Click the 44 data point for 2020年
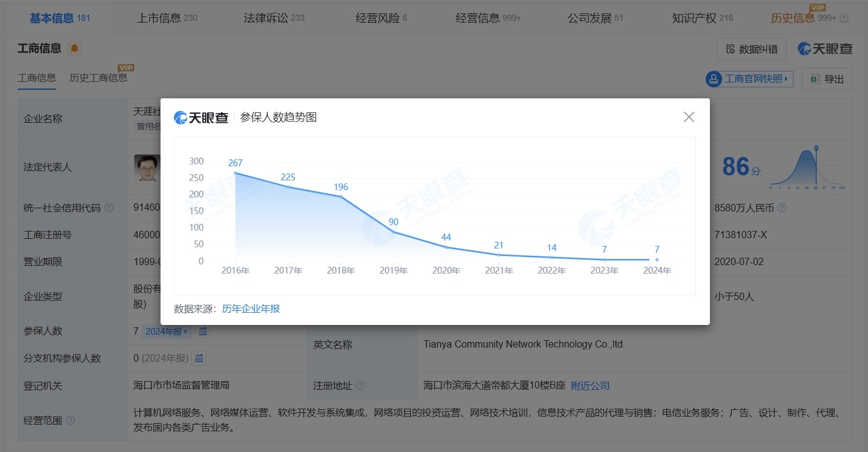868x452 pixels. [x=446, y=247]
